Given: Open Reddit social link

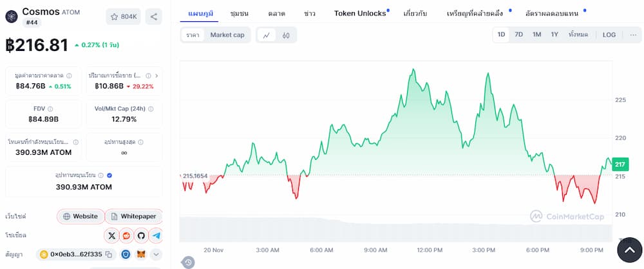Looking at the screenshot, I should pyautogui.click(x=126, y=235).
